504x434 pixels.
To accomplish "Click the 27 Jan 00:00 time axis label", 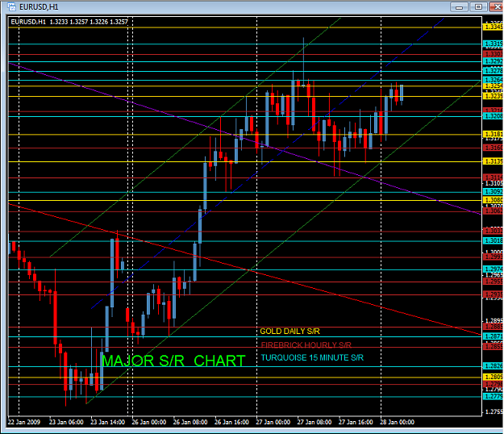I will pos(273,422).
